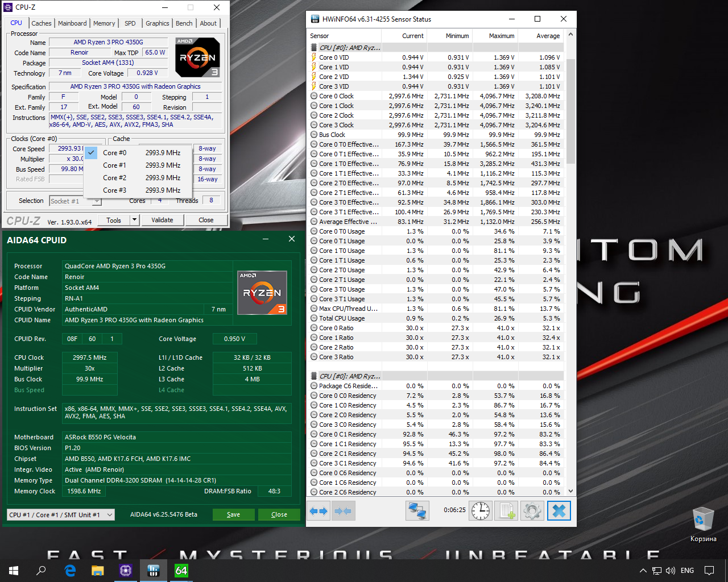Open the Memory tab in CPU-Z
Image resolution: width=728 pixels, height=582 pixels.
tap(104, 23)
